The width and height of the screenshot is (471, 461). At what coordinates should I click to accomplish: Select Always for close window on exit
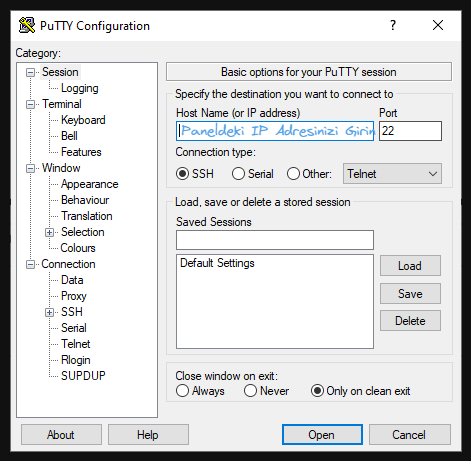pos(182,391)
